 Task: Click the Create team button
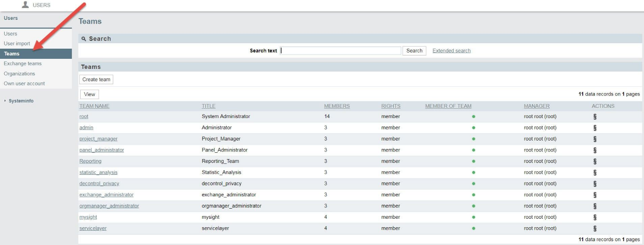pos(96,80)
